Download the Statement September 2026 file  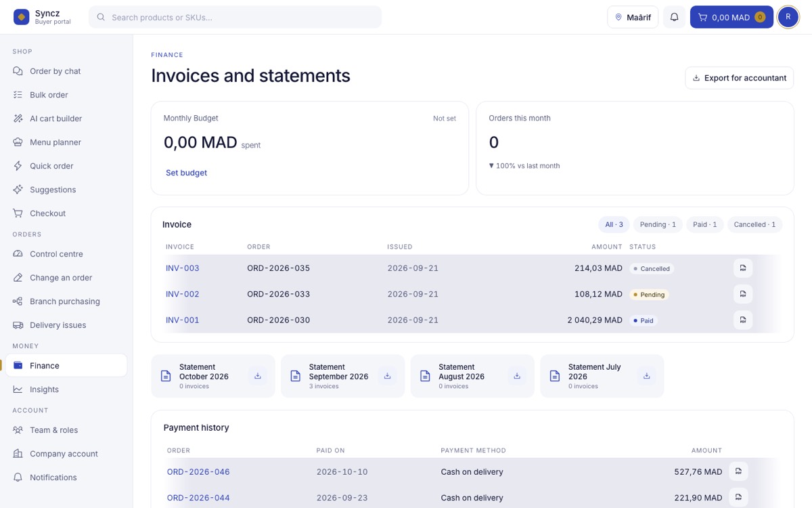pyautogui.click(x=388, y=376)
